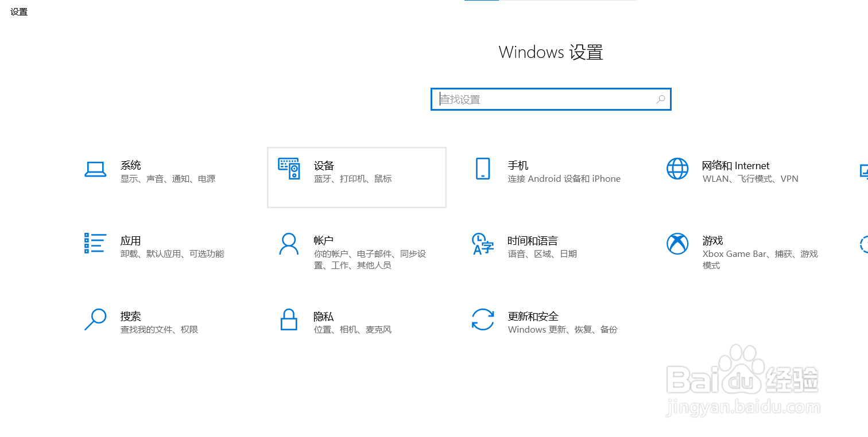Click the Windows 设置 page heading
This screenshot has width=868, height=437.
551,52
